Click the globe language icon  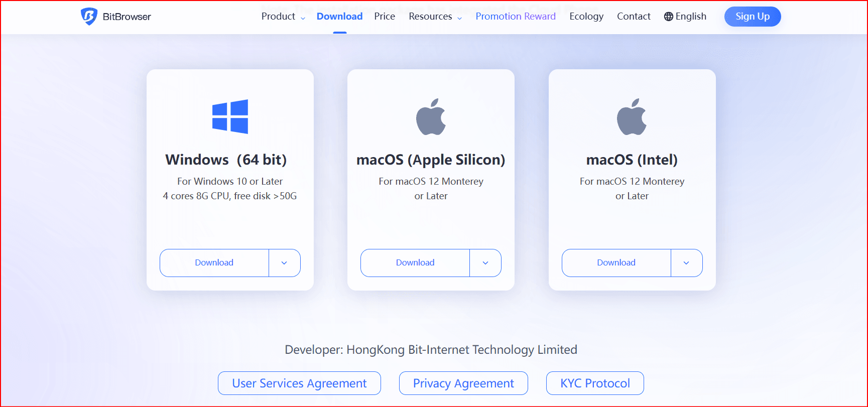669,17
